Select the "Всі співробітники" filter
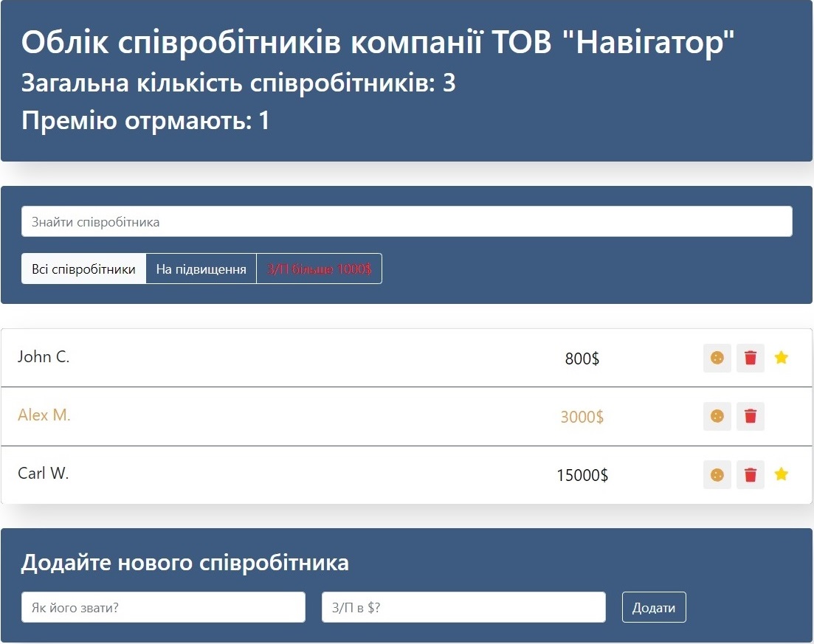 tap(83, 269)
